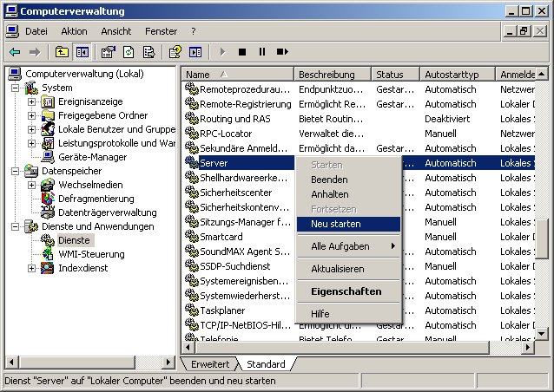
Task: Click the Refresh toolbar icon
Action: (x=129, y=52)
